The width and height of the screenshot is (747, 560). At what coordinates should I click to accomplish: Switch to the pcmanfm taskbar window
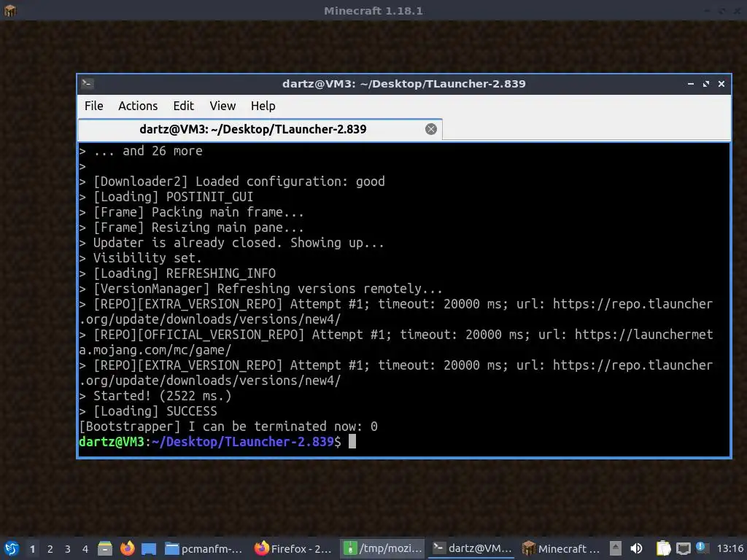pos(204,548)
